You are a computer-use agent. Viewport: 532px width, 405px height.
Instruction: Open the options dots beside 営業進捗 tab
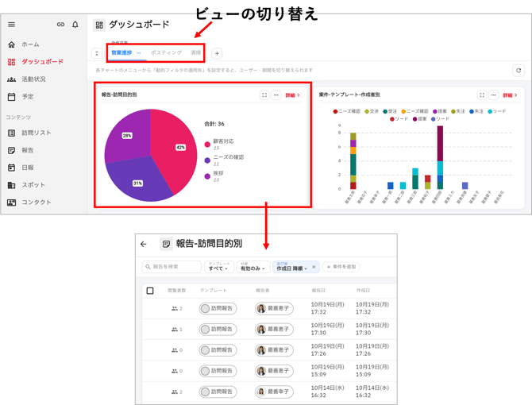[x=138, y=53]
